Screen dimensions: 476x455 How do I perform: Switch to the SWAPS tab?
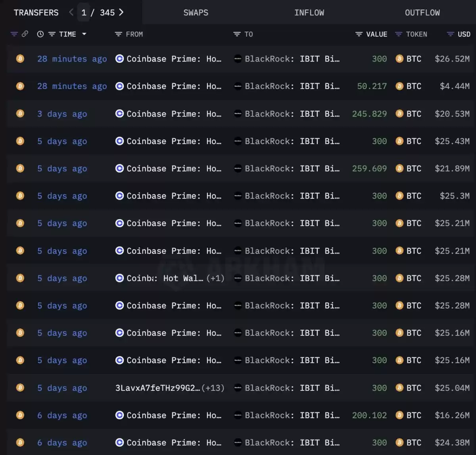coord(196,13)
